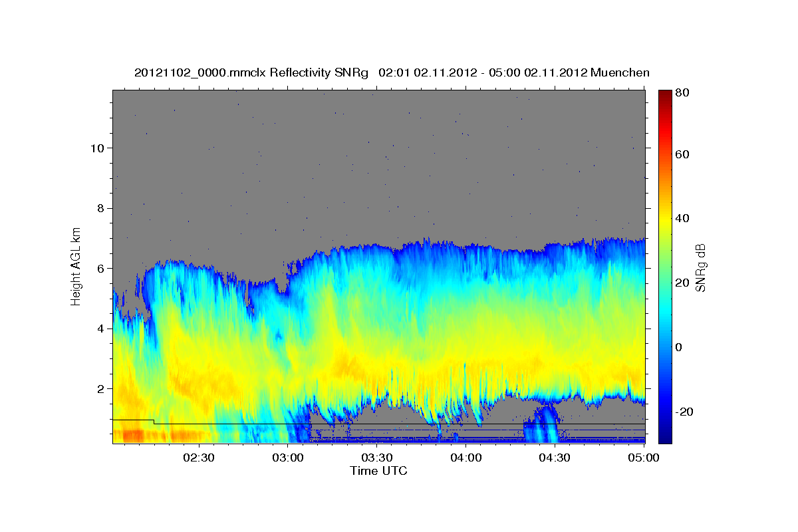This screenshot has height=532, width=798.
Task: Click the 03:00 time tick label
Action: (x=288, y=458)
